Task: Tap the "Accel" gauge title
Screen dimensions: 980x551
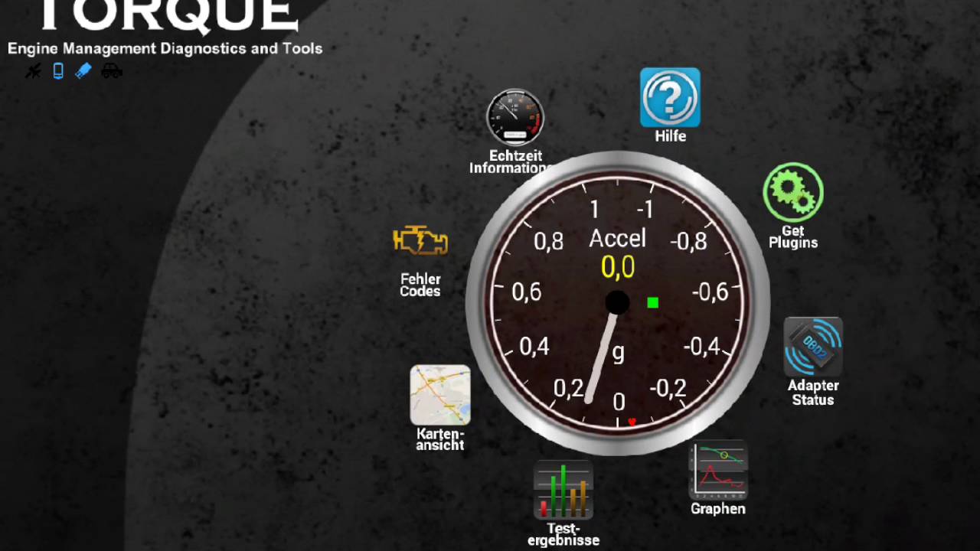Action: (617, 239)
